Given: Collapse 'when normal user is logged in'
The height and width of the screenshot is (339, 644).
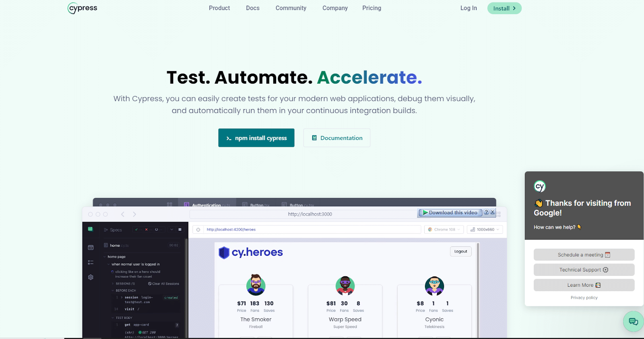Looking at the screenshot, I should click(x=134, y=264).
